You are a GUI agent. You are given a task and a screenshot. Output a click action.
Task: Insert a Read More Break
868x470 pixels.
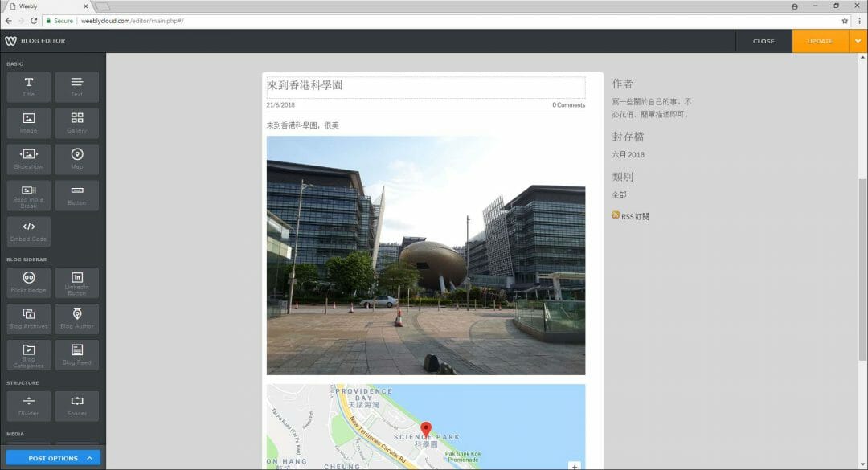(28, 195)
